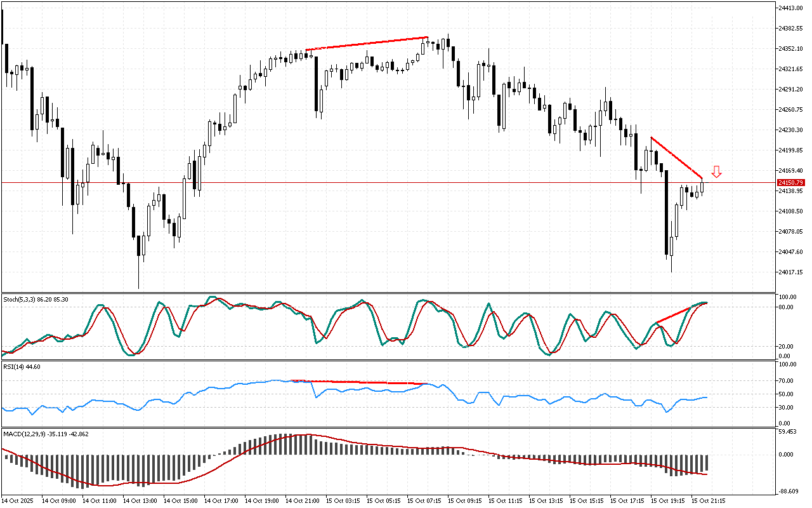Image resolution: width=812 pixels, height=508 pixels.
Task: Select the descending red trendline near latest candles
Action: point(676,157)
